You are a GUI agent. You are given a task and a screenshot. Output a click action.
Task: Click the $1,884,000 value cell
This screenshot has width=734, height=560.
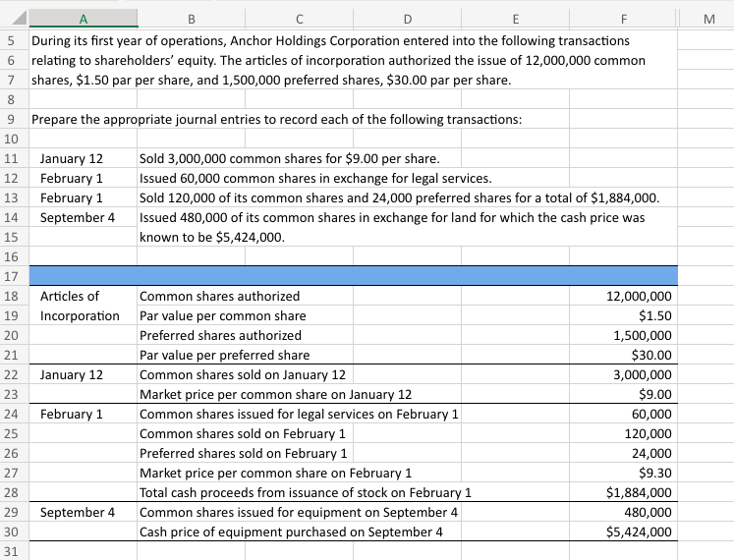click(x=624, y=492)
